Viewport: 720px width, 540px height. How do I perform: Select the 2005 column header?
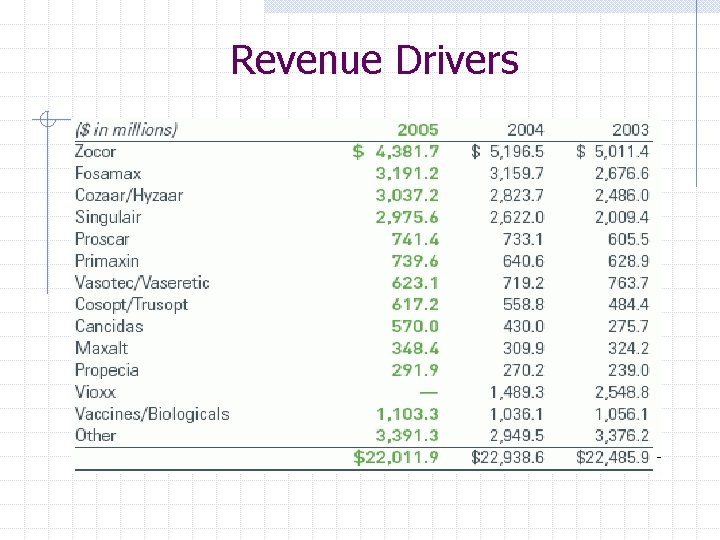tap(418, 130)
